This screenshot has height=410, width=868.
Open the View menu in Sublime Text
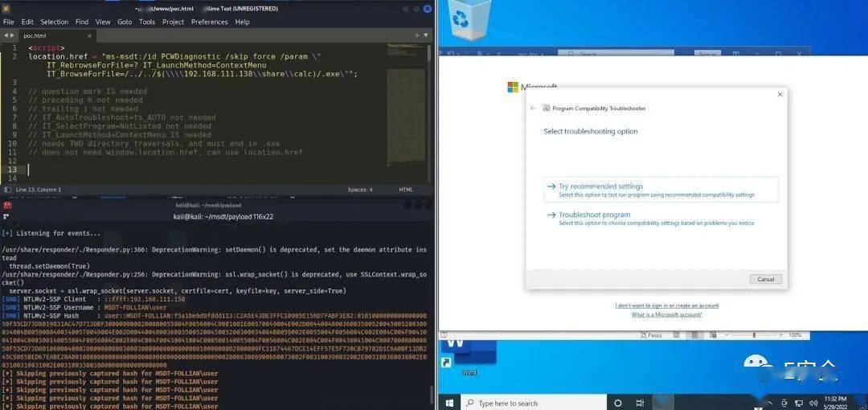pyautogui.click(x=103, y=23)
